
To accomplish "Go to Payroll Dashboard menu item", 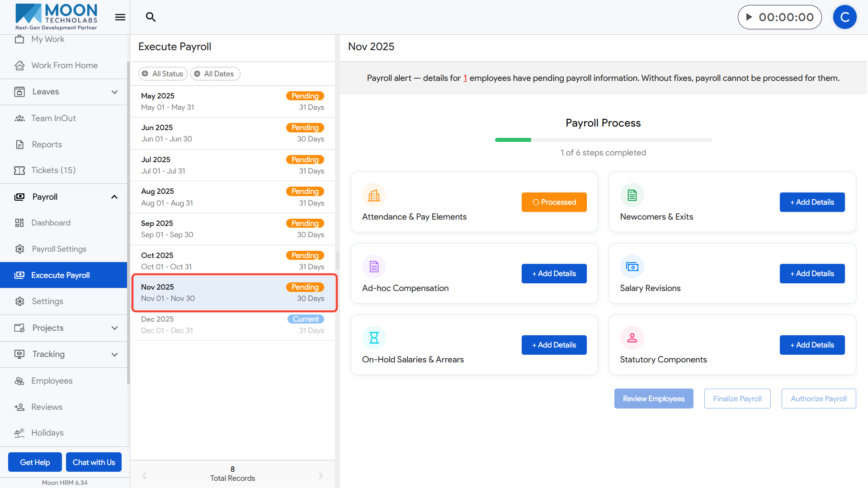I will point(51,223).
